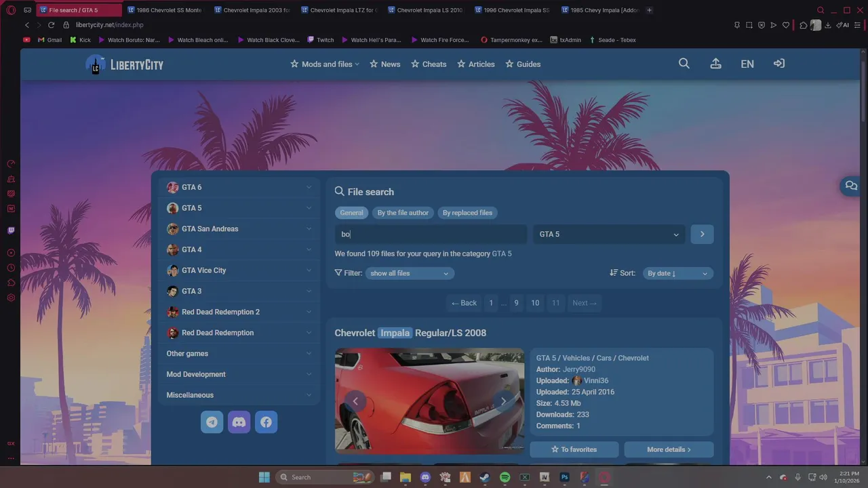Image resolution: width=868 pixels, height=488 pixels.
Task: Open the Guides menu item
Action: 523,64
